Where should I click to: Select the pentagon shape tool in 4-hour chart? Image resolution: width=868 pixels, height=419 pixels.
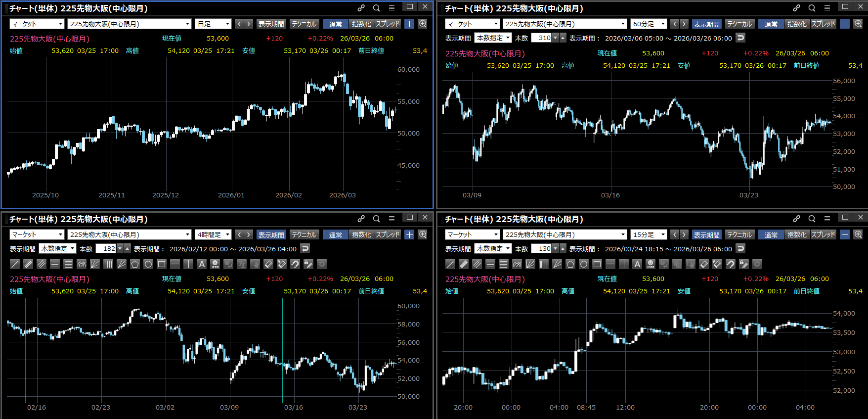pyautogui.click(x=135, y=264)
